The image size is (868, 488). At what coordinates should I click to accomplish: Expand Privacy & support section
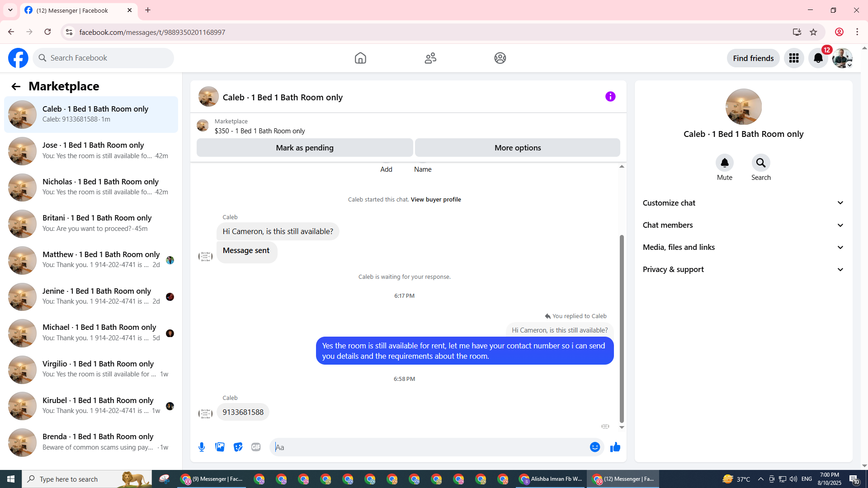pos(743,269)
